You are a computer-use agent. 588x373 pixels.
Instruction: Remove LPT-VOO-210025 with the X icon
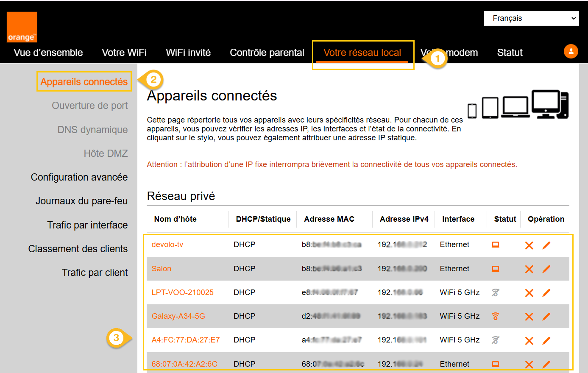point(529,292)
